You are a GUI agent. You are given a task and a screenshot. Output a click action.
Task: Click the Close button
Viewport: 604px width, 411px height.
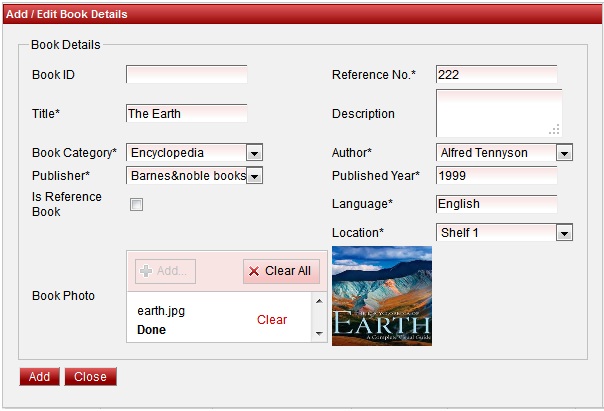pos(90,377)
